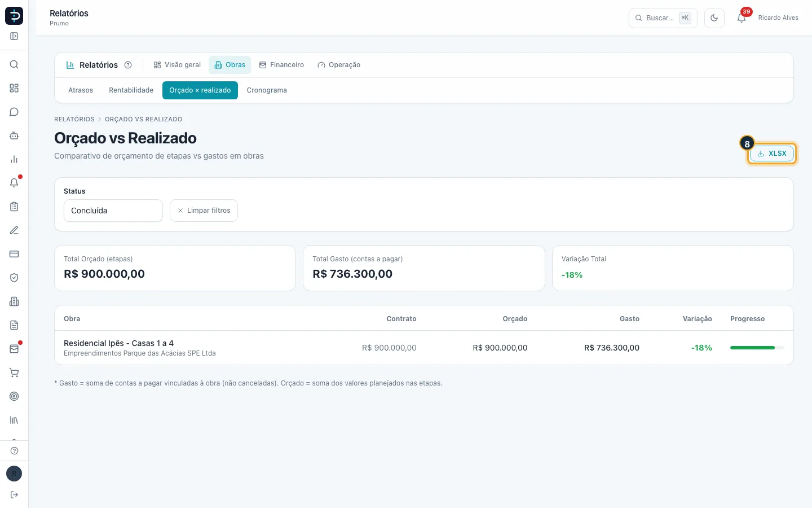Screen dimensions: 812x508
Task: Click the Residencial Ipês progress bar
Action: [x=757, y=348]
